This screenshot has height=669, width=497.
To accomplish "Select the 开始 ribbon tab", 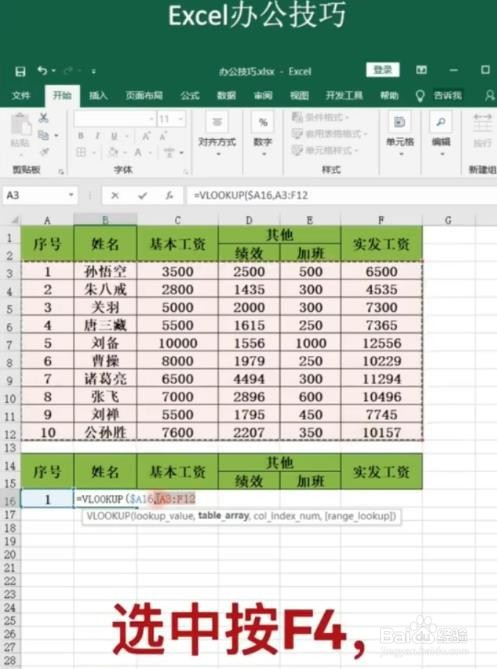I will click(x=62, y=95).
